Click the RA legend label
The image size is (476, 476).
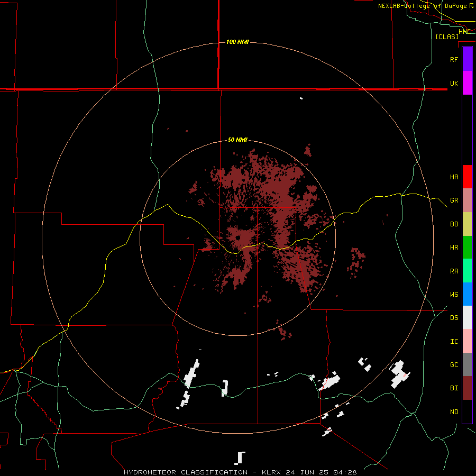pyautogui.click(x=454, y=271)
